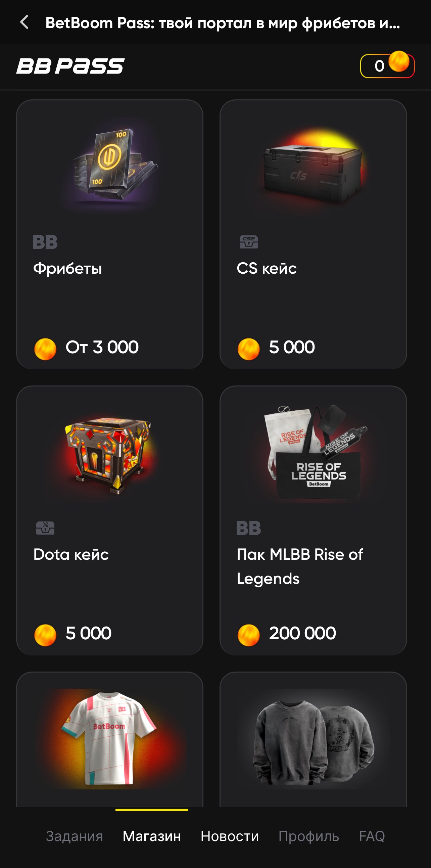Click BB brand icon above Фрибеты
431x868 pixels.
point(45,242)
